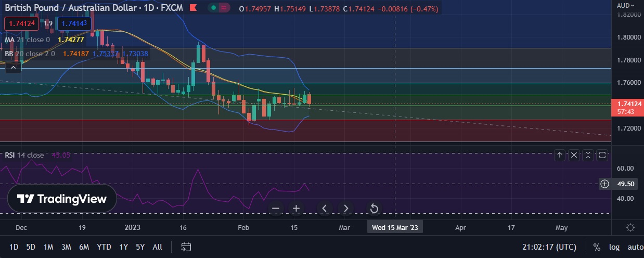Toggle auto scale
Screen dimensions: 644x258
635,247
